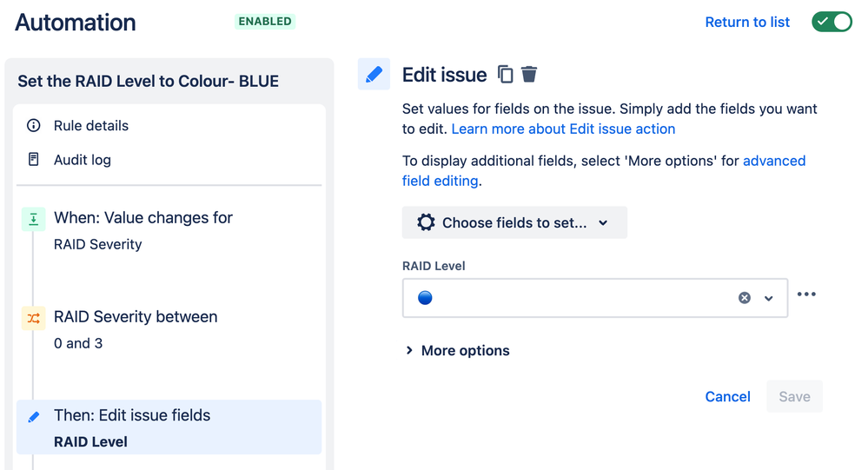Image resolution: width=868 pixels, height=470 pixels.
Task: Clear the RAID Level field value
Action: pyautogui.click(x=745, y=298)
